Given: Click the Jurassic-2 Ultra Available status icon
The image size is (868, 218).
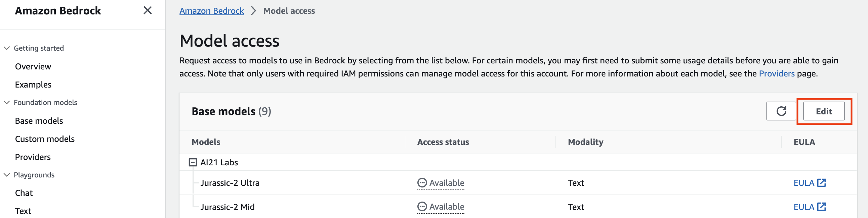Looking at the screenshot, I should click(x=422, y=183).
